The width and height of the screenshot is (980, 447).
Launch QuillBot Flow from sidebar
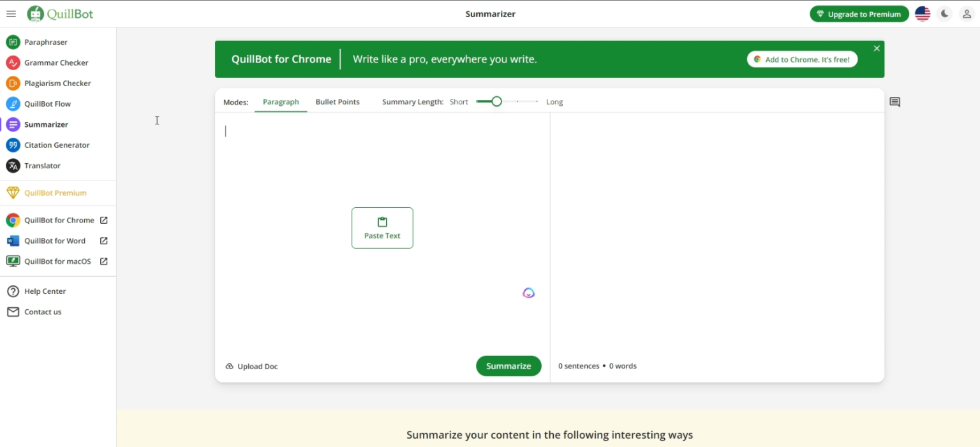point(47,104)
